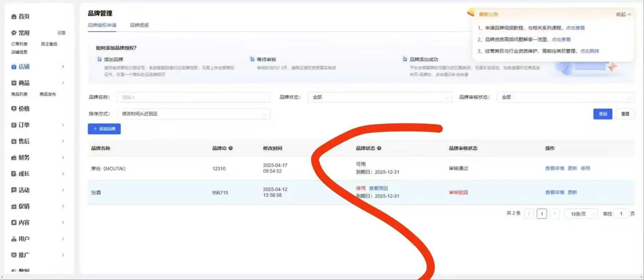This screenshot has width=644, height=280.
Task: Open the 首页 home icon in sidebar
Action: coord(14,17)
